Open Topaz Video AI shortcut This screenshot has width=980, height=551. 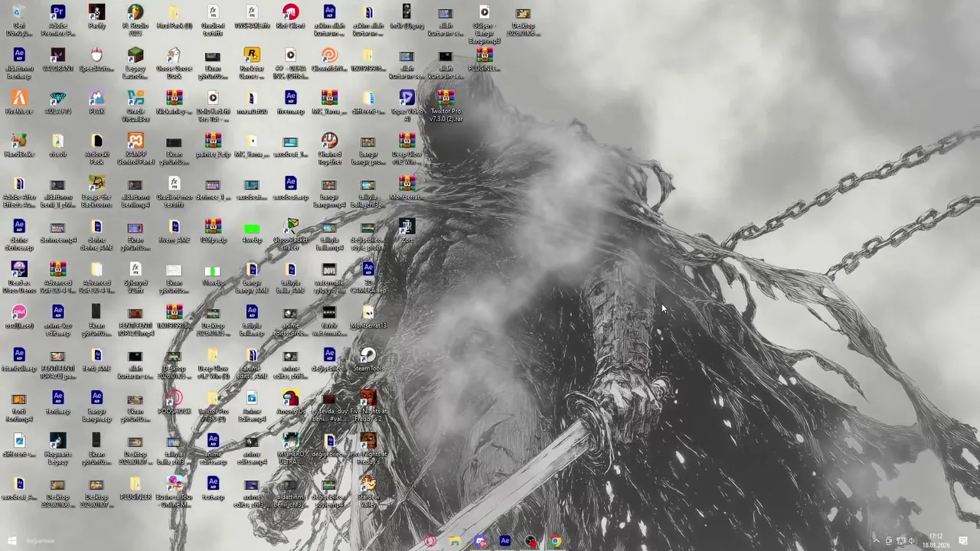point(407,106)
